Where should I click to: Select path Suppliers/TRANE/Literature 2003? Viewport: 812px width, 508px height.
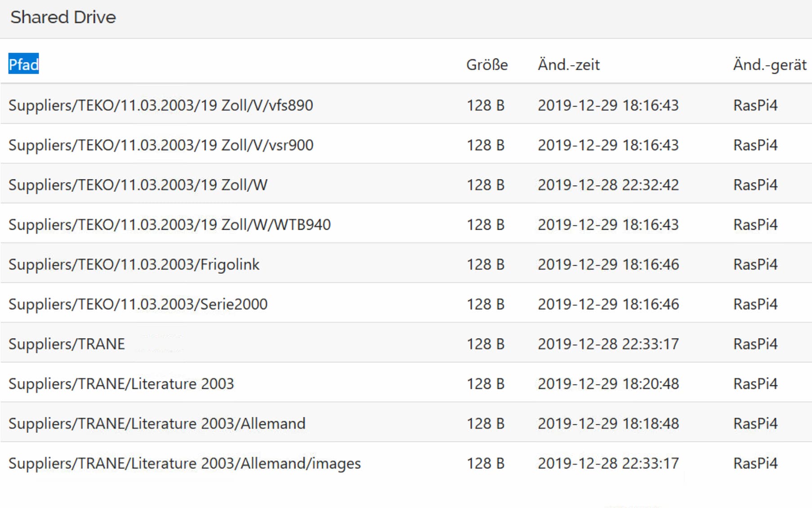pyautogui.click(x=121, y=384)
